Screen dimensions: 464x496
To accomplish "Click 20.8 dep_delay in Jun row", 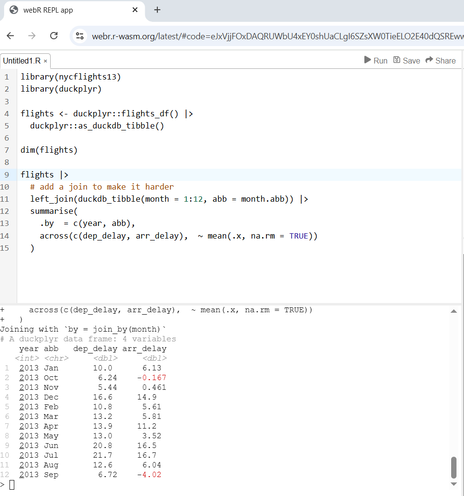I will coord(103,446).
